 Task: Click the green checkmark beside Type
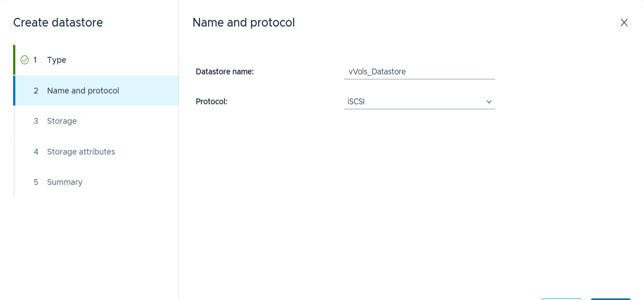(25, 60)
